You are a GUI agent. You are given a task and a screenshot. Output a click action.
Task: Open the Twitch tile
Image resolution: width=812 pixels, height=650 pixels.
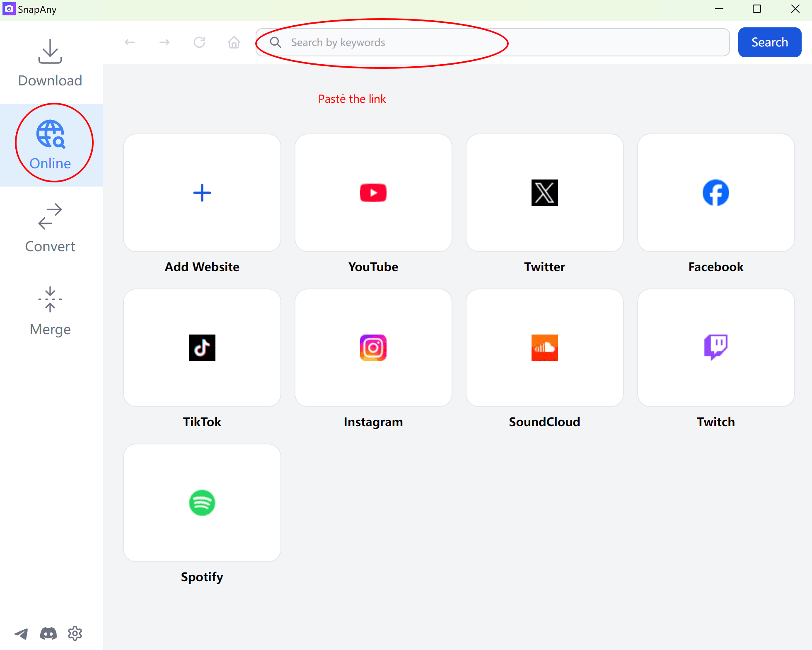pyautogui.click(x=716, y=348)
